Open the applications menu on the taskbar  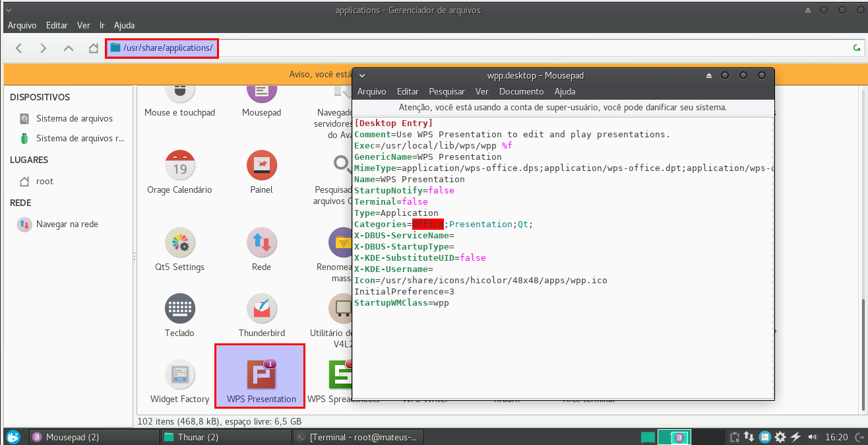[13, 436]
